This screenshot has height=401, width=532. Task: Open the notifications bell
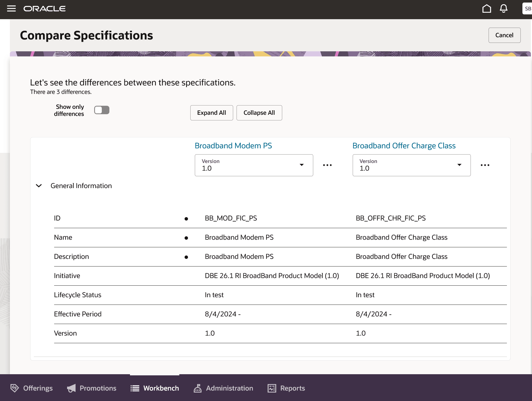click(x=504, y=9)
